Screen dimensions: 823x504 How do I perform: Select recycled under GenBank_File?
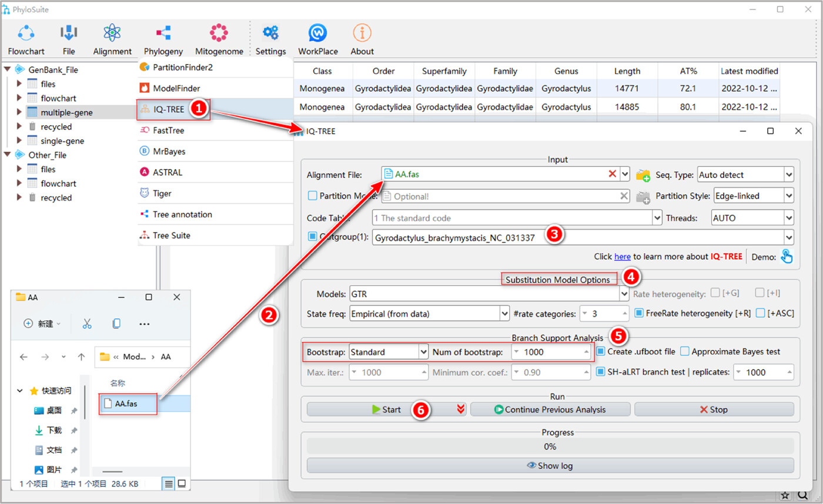(56, 126)
